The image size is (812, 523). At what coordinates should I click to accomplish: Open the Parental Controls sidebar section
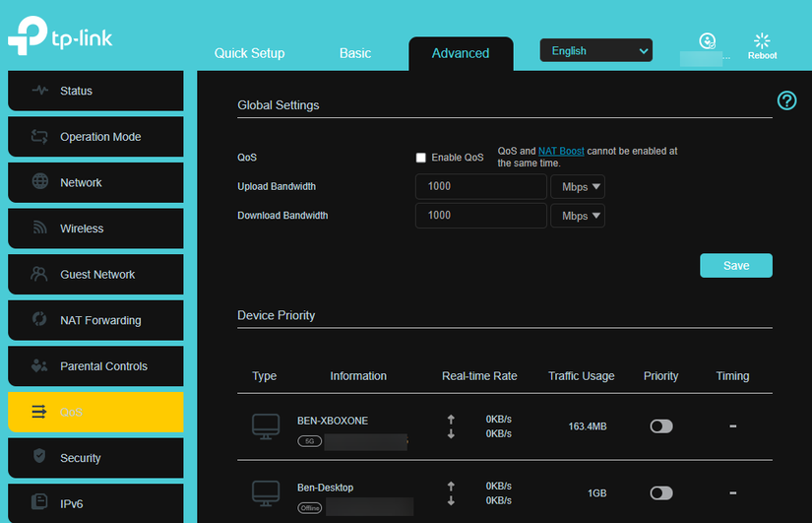click(95, 366)
